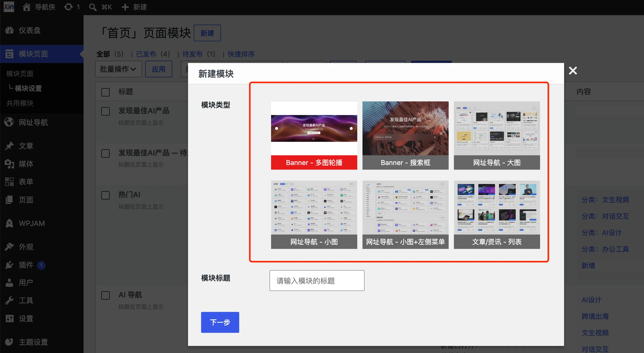The image size is (644, 353).
Task: Open the 分类：对话交互 link
Action: [605, 216]
